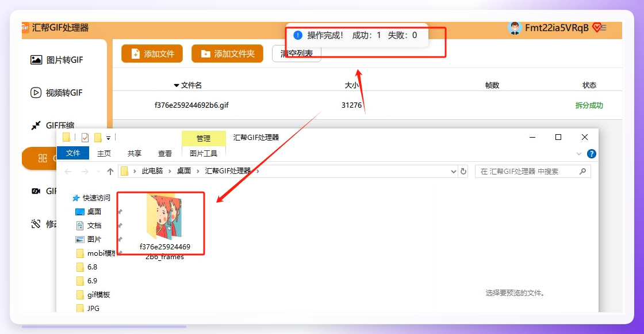
Task: Open the 文件 tab in Explorer
Action: pos(73,153)
